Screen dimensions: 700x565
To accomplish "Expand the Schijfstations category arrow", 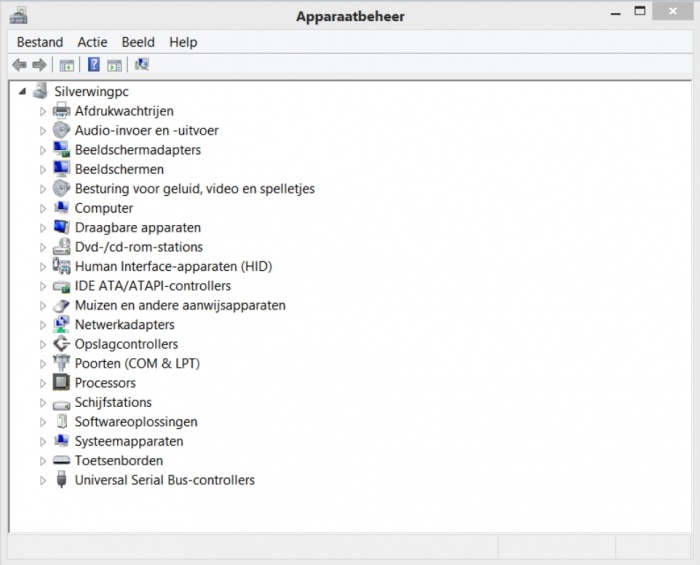I will pos(43,403).
